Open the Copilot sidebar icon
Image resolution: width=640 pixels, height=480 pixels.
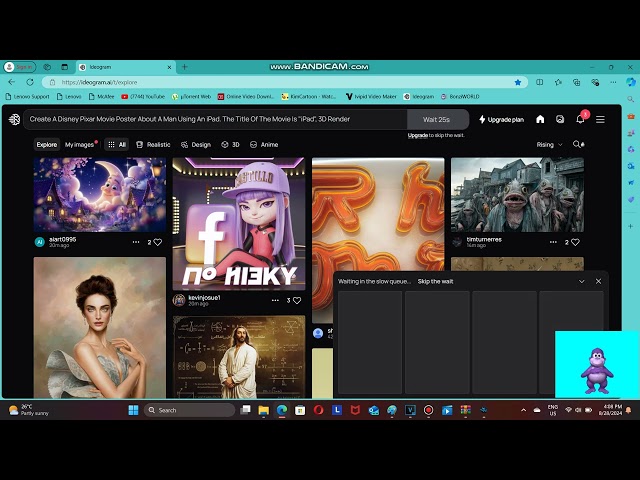[x=631, y=82]
